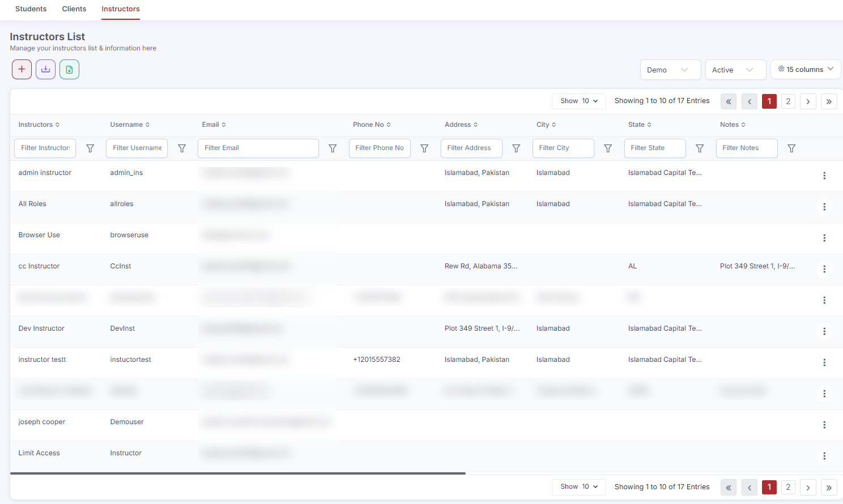Viewport: 843px width, 504px height.
Task: Go to next page in bottom pagination
Action: 808,488
